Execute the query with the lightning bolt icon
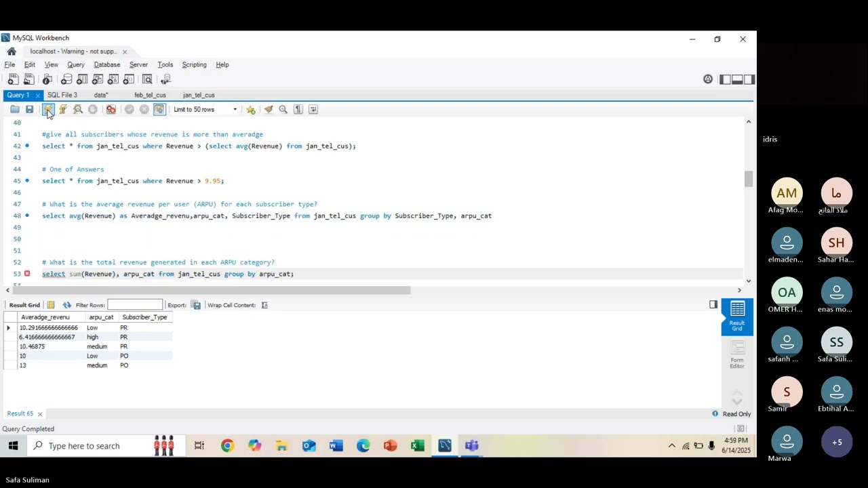 (48, 109)
